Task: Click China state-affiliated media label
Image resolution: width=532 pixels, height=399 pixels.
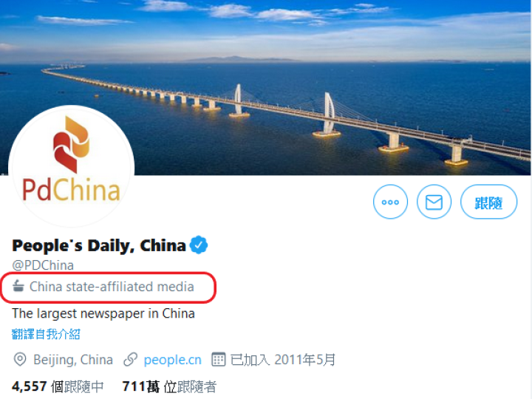Action: point(112,287)
